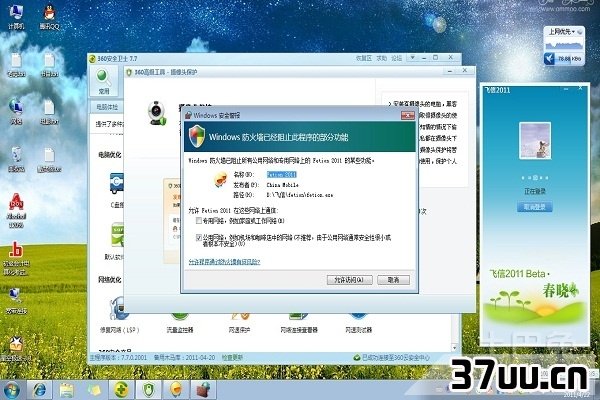This screenshot has height=400, width=600.
Task: Click 取消登录 button in Fetion 2011 window
Action: point(535,207)
